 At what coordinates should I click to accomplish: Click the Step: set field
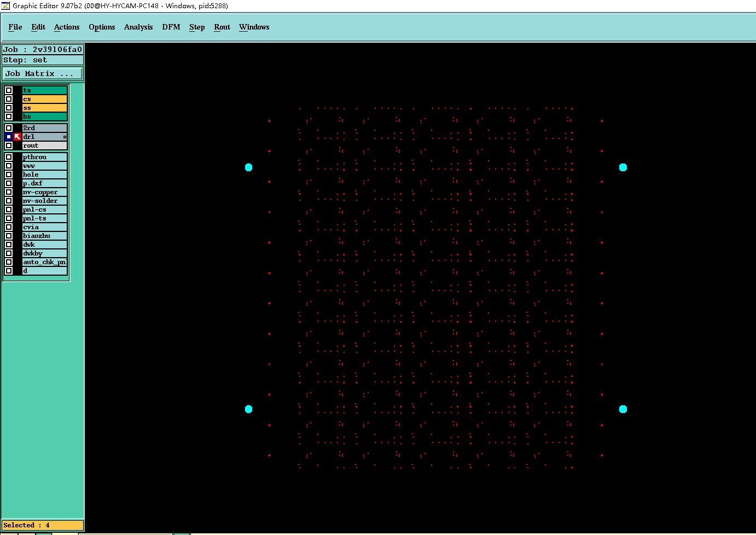click(43, 60)
